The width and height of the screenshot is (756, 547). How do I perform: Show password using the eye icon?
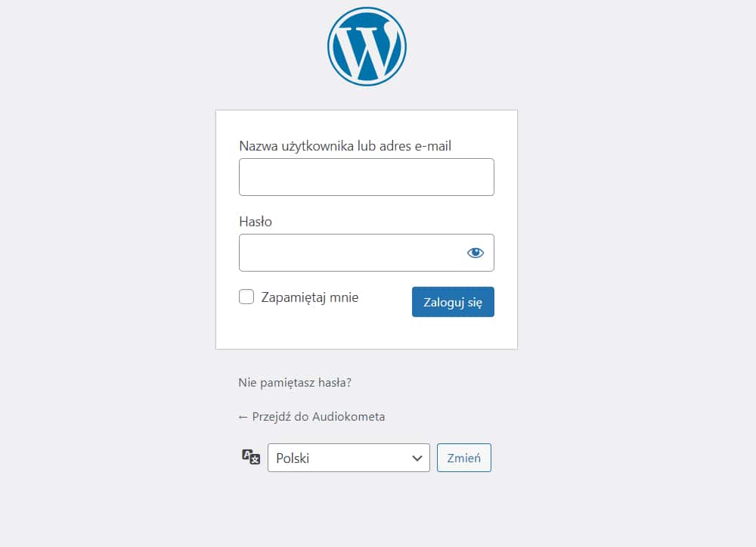[x=475, y=253]
